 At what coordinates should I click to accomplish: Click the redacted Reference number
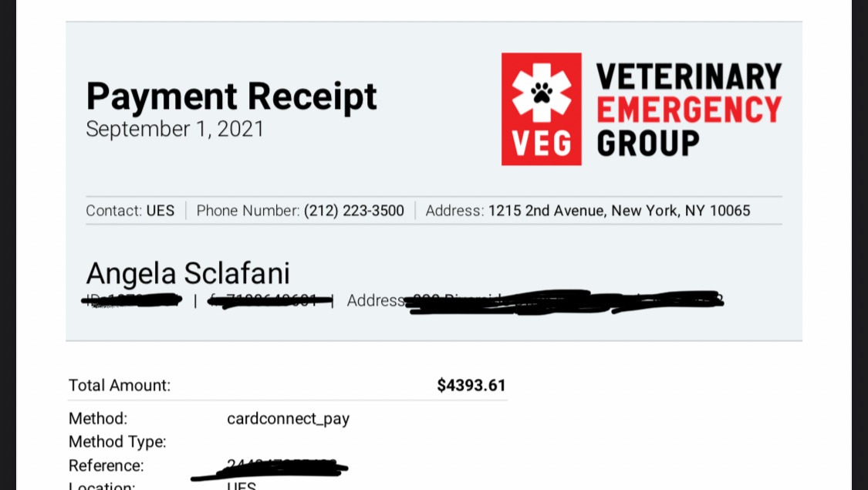tap(269, 469)
